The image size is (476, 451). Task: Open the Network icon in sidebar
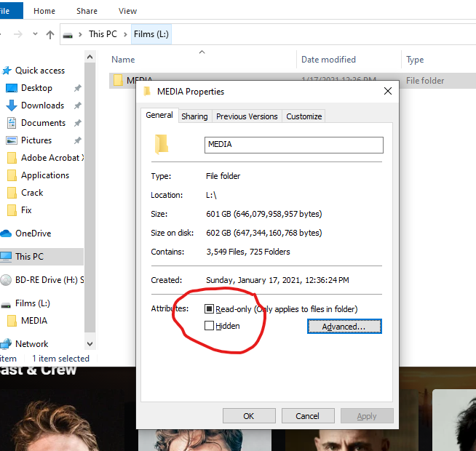coord(6,344)
